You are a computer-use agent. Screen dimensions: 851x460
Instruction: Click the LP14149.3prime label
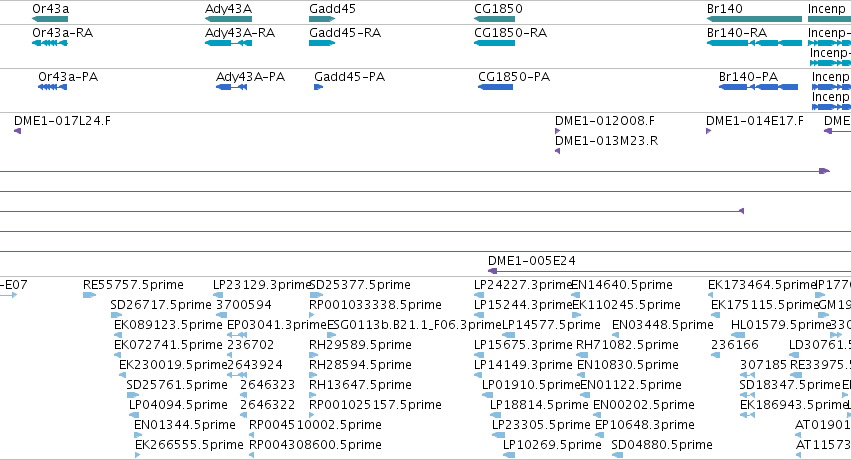click(x=523, y=365)
